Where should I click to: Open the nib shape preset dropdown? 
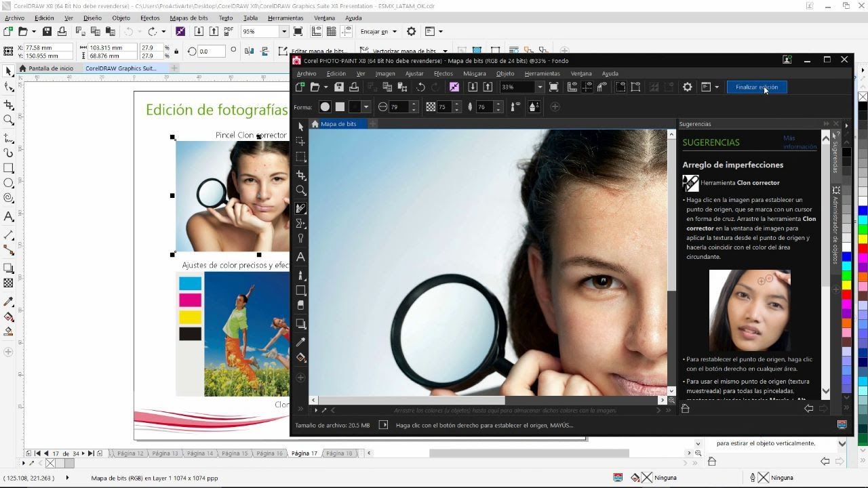coord(366,106)
